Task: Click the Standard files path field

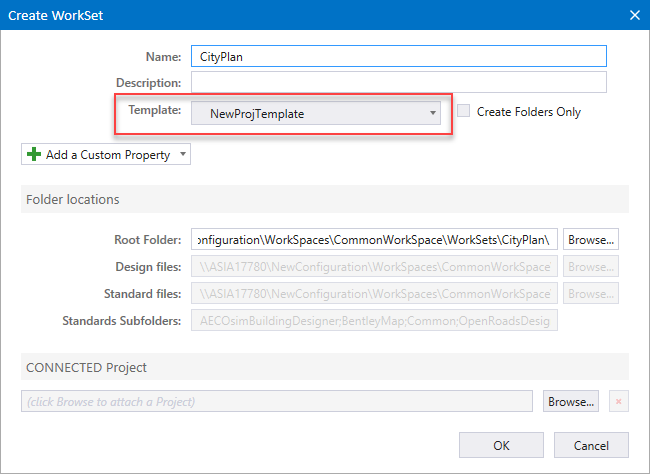Action: 374,293
